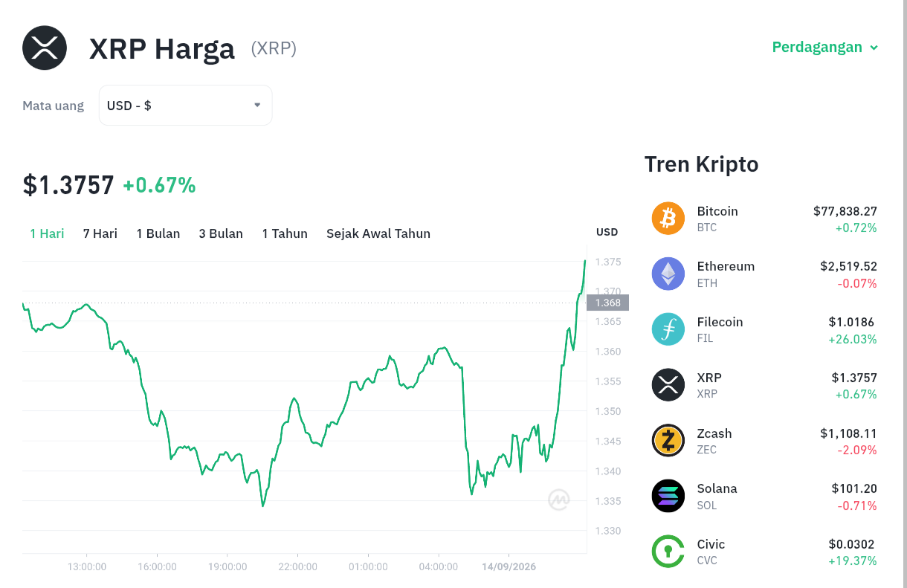
Task: Click the 1.368 price marker on chart axis
Action: (x=608, y=303)
